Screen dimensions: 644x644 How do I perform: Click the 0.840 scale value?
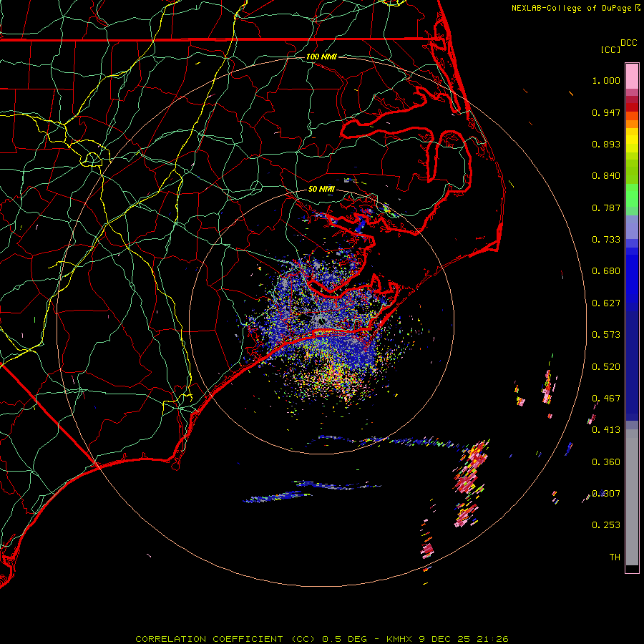coord(606,176)
